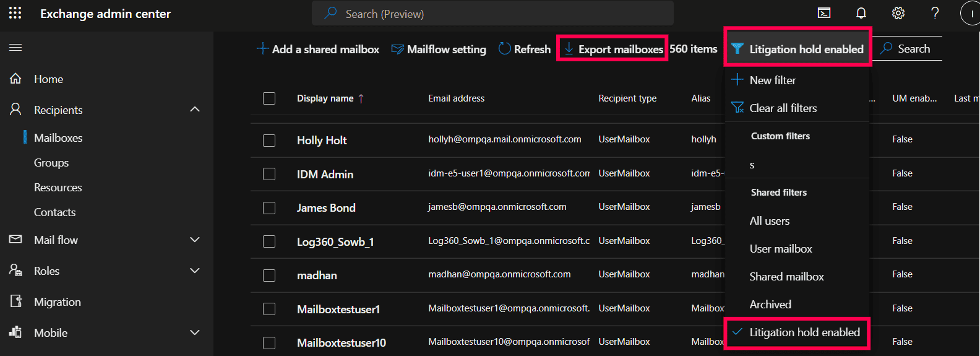This screenshot has width=980, height=356.
Task: Click the Roles icon in sidebar
Action: [x=16, y=270]
